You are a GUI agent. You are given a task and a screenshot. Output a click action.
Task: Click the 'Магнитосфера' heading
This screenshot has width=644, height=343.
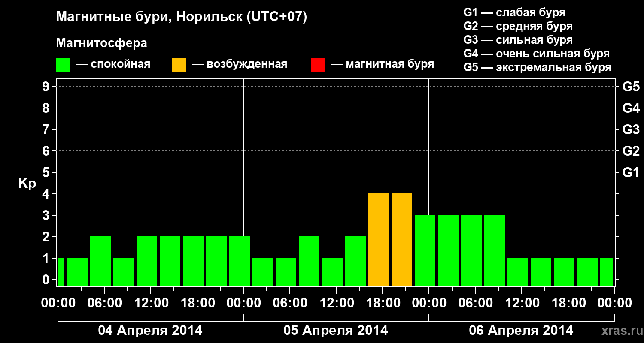click(x=102, y=43)
